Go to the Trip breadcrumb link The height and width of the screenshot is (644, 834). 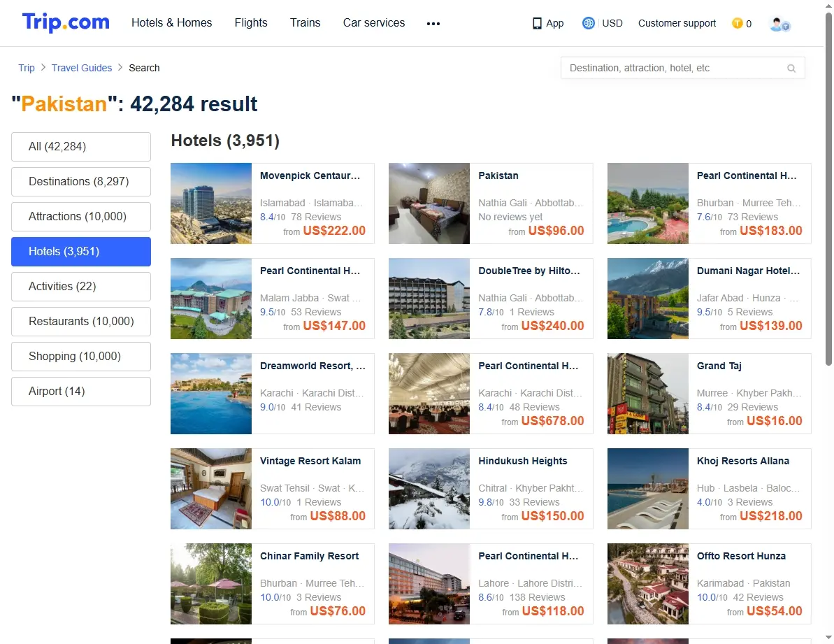[x=27, y=68]
